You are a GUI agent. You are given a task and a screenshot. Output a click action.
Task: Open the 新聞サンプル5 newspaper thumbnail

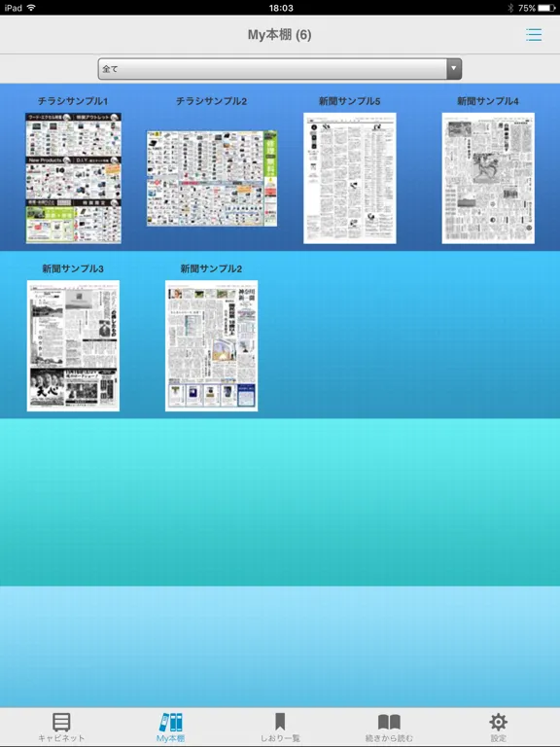point(350,178)
